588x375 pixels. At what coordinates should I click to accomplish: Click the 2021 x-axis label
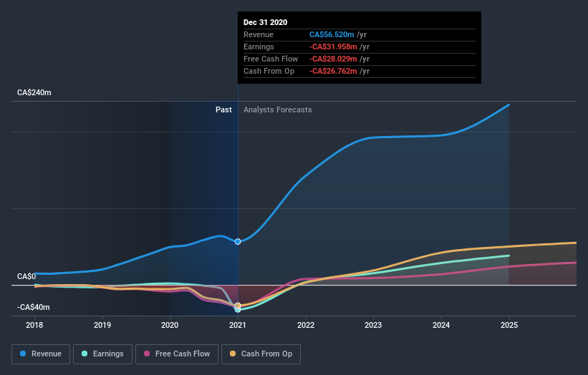238,325
